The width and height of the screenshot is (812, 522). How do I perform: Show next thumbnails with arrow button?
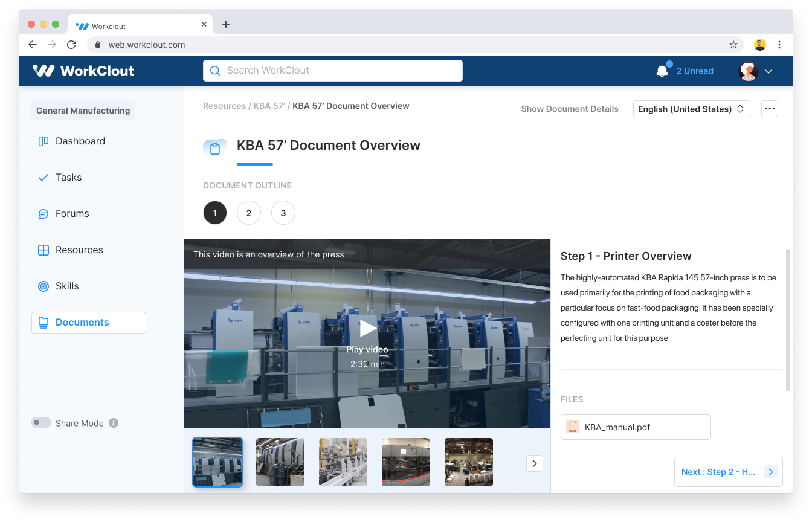pos(534,463)
